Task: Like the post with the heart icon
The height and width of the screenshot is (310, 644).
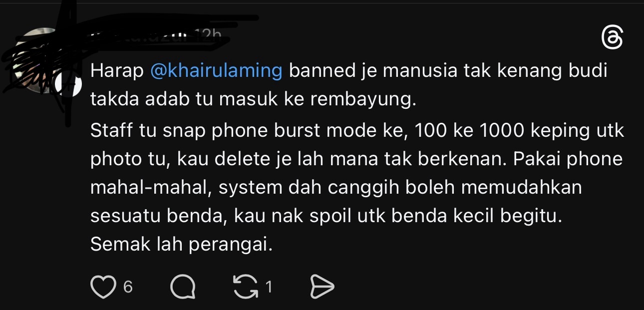Action: coord(102,287)
